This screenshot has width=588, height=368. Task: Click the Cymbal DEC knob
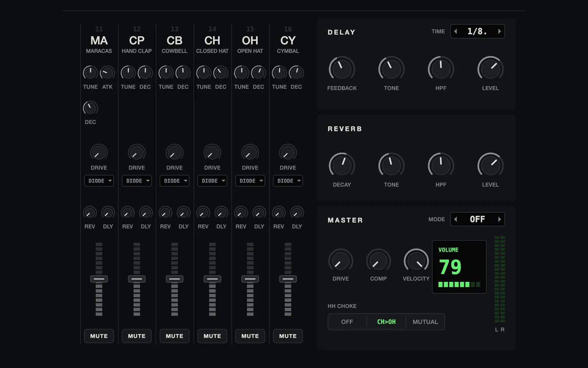tap(296, 72)
